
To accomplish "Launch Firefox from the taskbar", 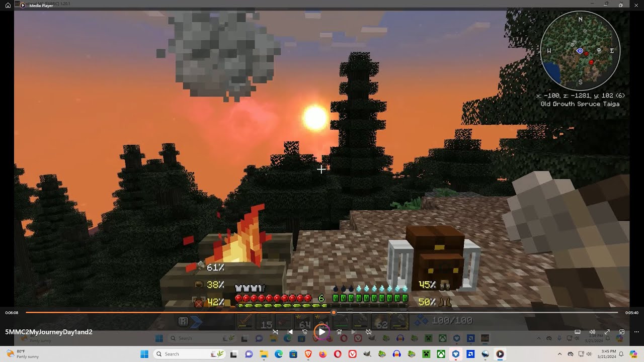I will [323, 354].
